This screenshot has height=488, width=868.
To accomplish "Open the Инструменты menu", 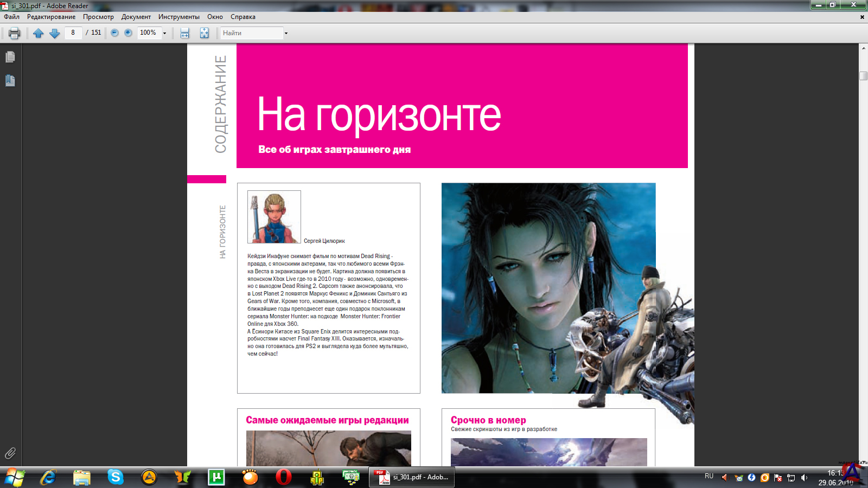I will [x=178, y=17].
